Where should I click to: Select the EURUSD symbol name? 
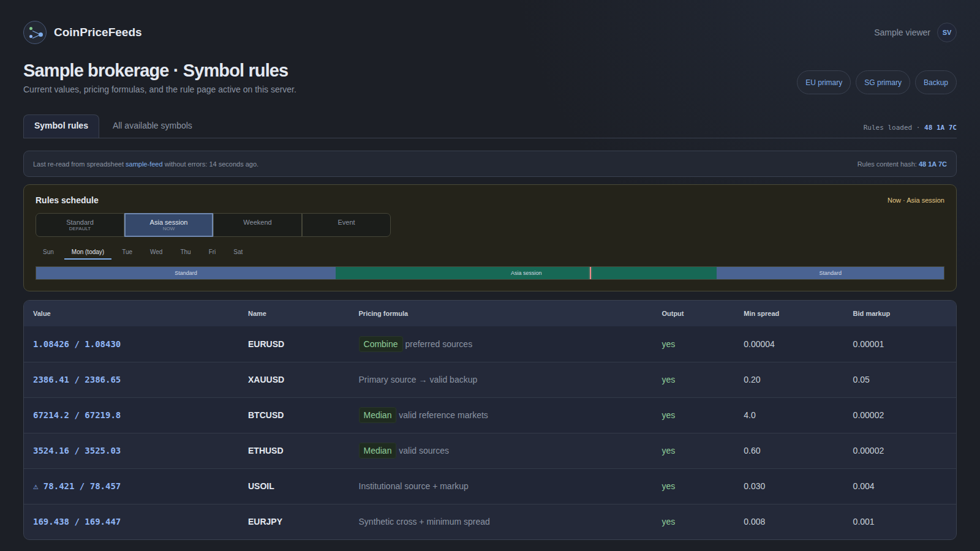point(266,344)
